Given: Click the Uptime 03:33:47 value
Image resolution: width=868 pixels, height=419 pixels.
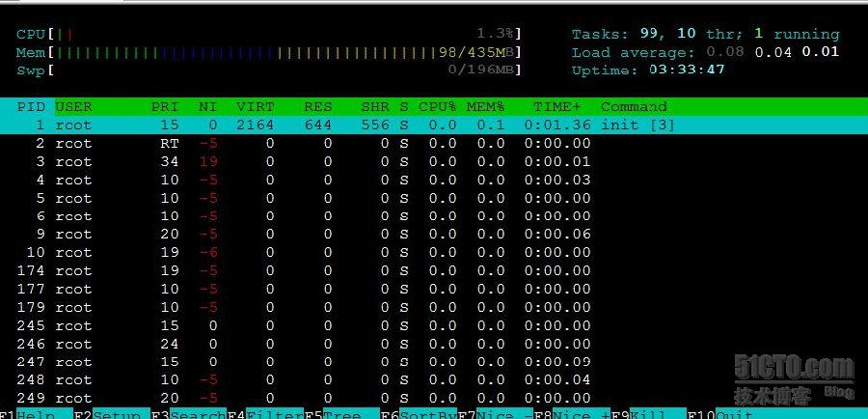Looking at the screenshot, I should (686, 70).
